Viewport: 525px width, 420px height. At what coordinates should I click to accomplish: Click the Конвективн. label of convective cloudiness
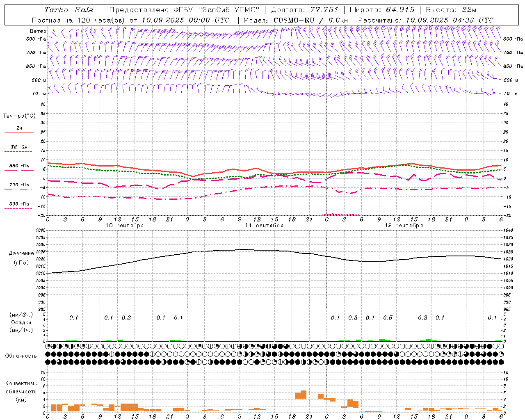21,383
